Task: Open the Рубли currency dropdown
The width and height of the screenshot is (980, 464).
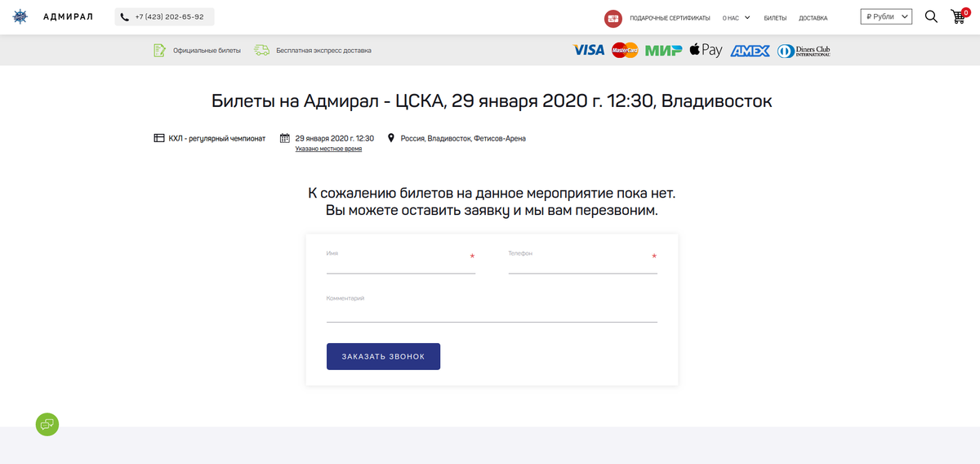Action: coord(886,16)
